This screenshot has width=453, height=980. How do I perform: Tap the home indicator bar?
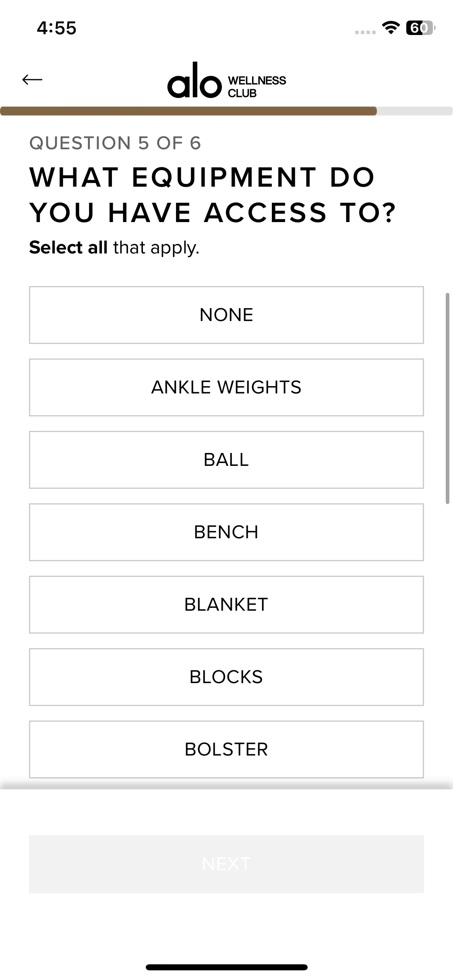click(226, 967)
